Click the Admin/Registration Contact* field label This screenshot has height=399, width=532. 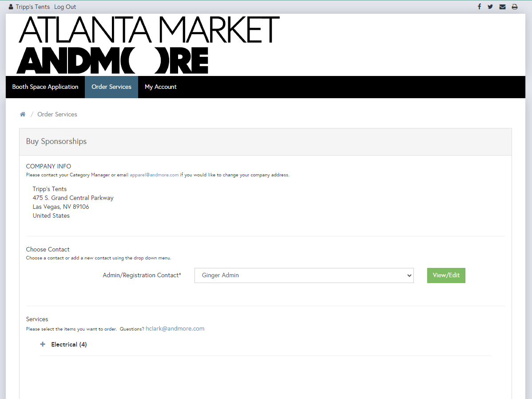pos(142,275)
